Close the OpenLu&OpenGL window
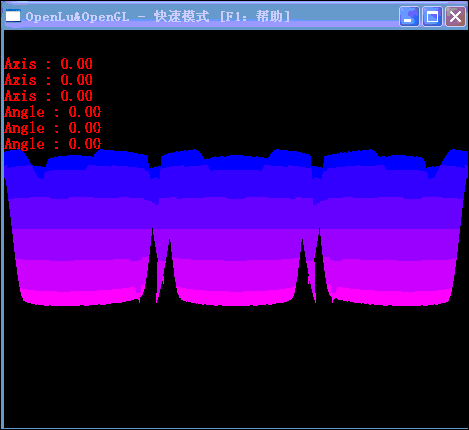Viewport: 469px width, 430px height. pyautogui.click(x=455, y=16)
